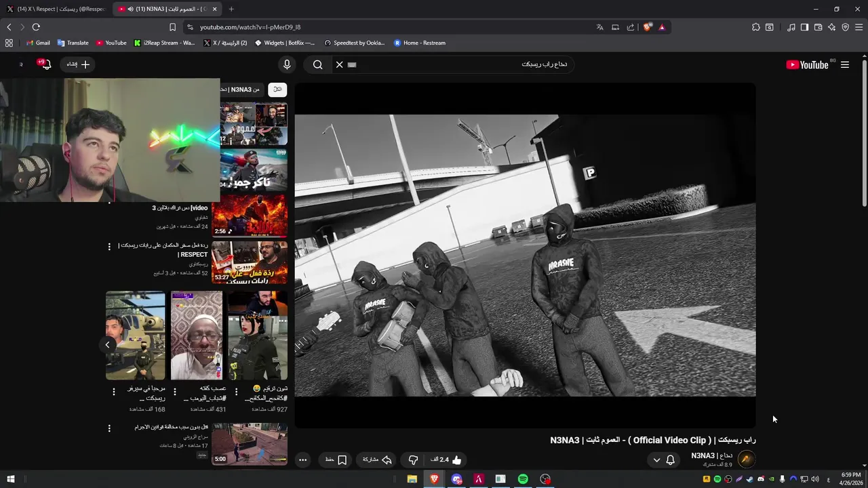Open options menu for the RESPECT reaction video
The image size is (868, 488).
(109, 247)
